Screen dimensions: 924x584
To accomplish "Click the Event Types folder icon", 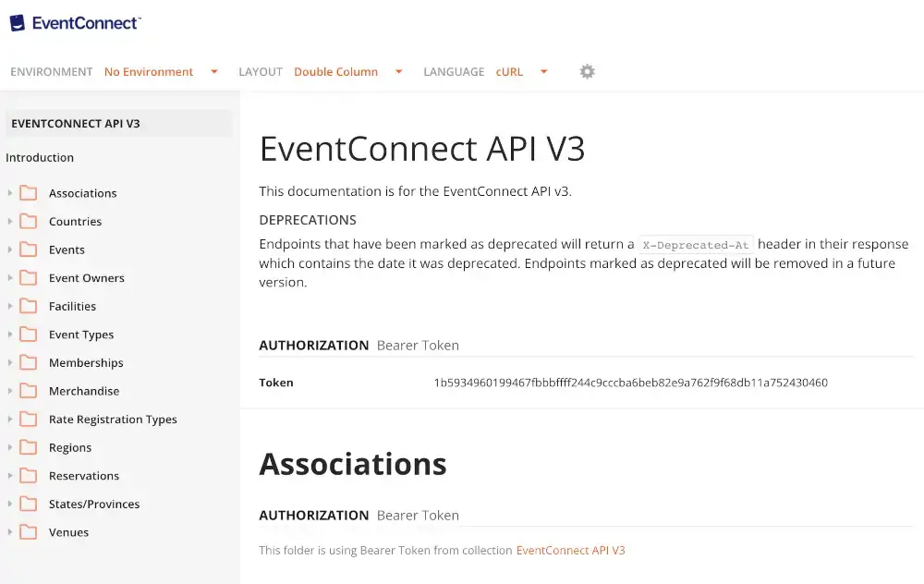I will coord(29,335).
